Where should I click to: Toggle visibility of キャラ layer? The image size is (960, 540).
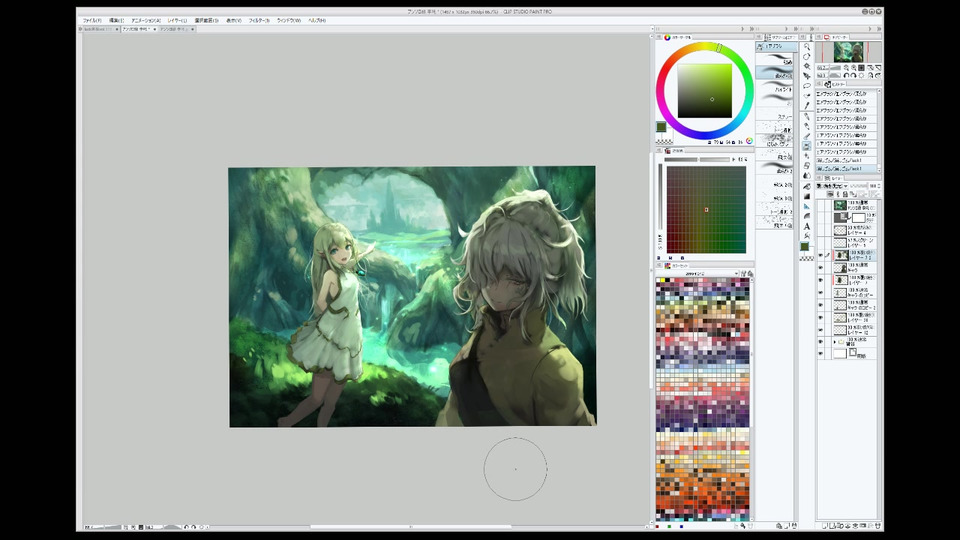pos(821,267)
